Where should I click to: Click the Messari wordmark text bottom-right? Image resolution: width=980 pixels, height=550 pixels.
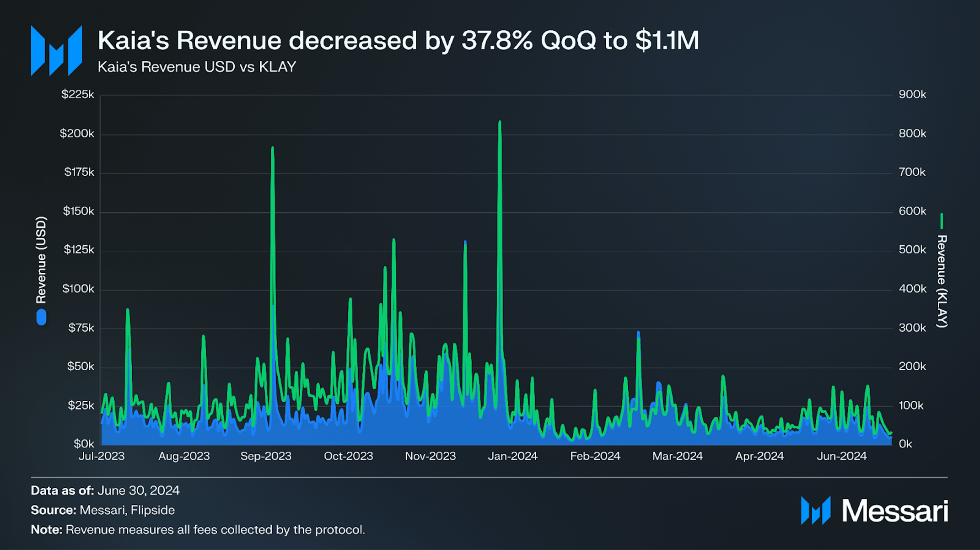[895, 511]
